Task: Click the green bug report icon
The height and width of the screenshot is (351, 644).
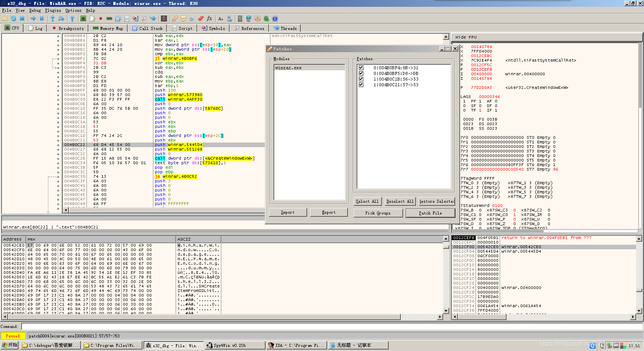Action: coord(266,19)
